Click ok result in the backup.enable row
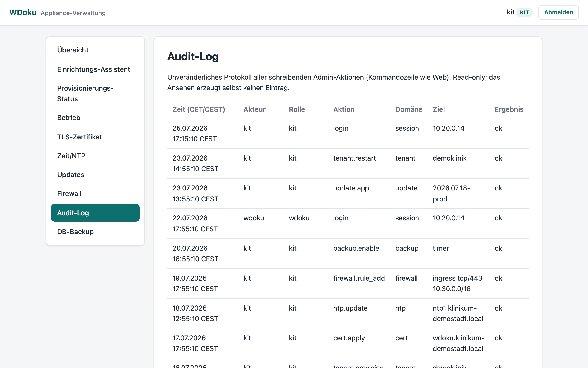The width and height of the screenshot is (588, 368). 498,248
